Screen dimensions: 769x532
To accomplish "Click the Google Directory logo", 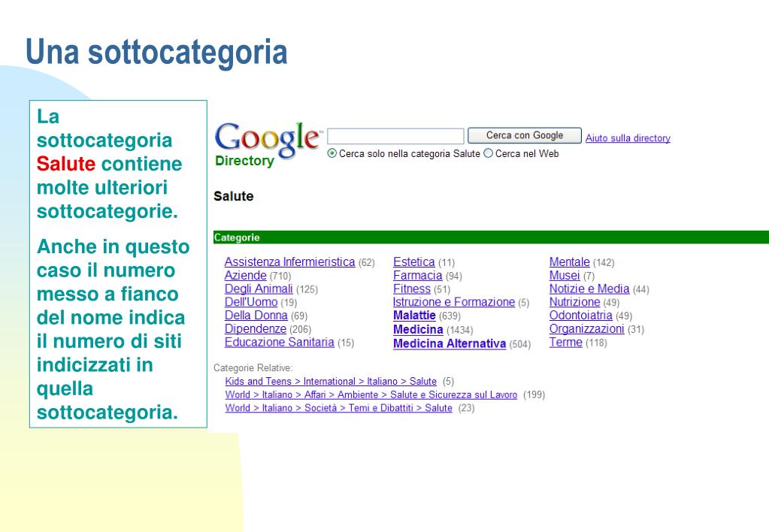I will [x=268, y=144].
